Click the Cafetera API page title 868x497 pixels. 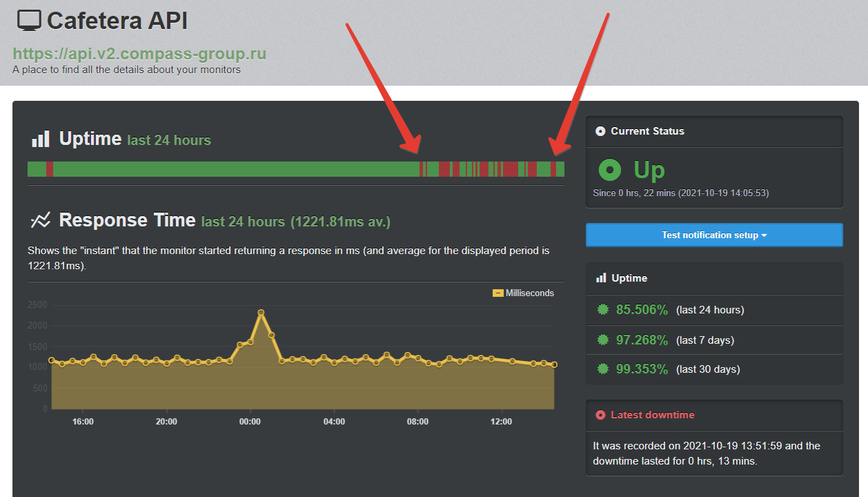tap(117, 21)
